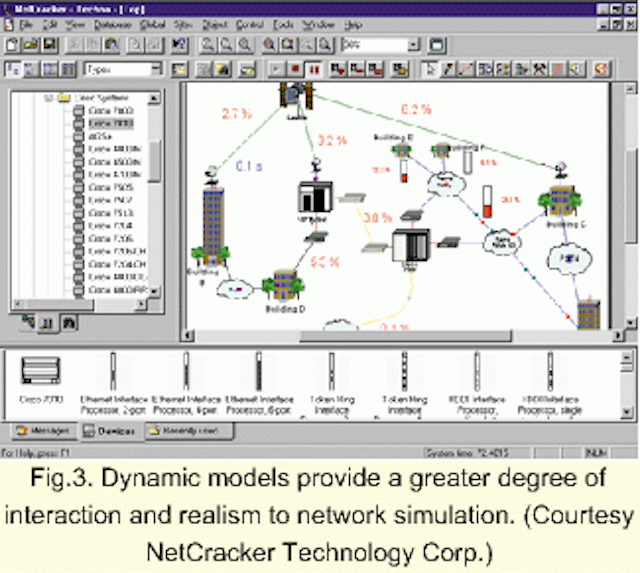Select the Ethernet Interface Processor 2-port thumbnail
The height and width of the screenshot is (573, 640).
click(113, 371)
